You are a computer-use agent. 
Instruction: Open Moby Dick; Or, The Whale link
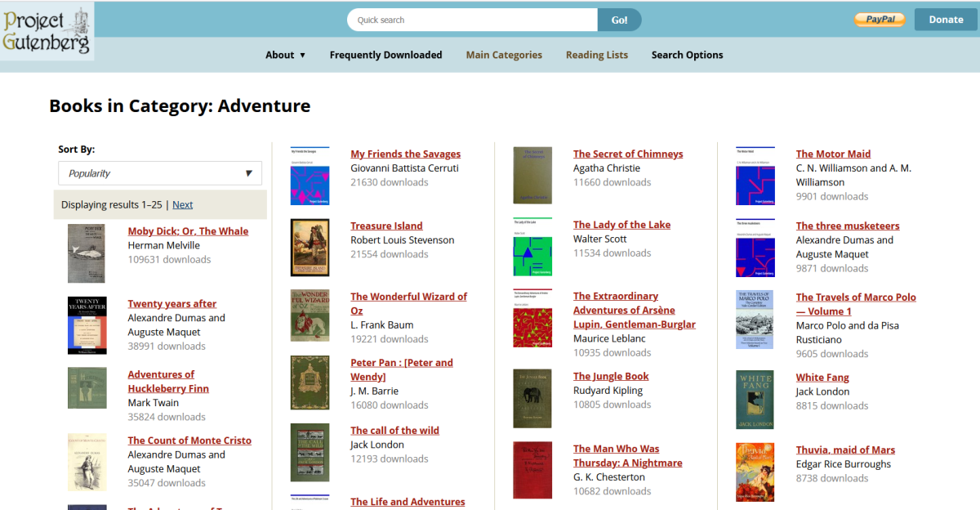point(188,231)
